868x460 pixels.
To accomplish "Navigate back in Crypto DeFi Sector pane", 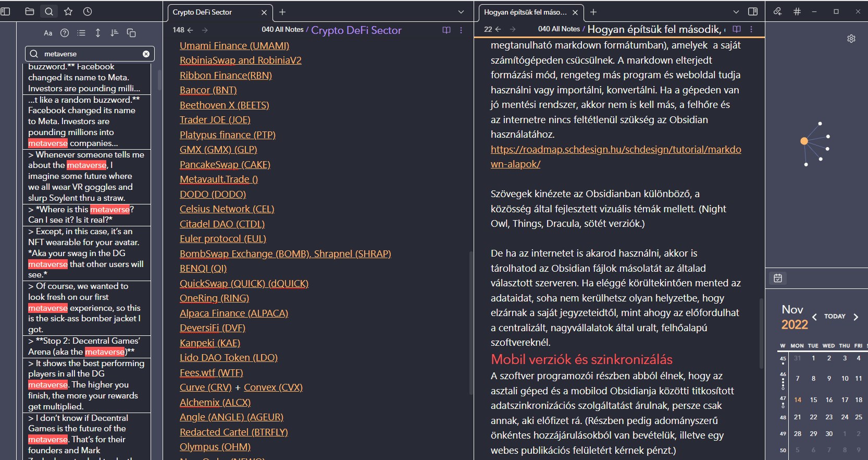I will (x=190, y=30).
